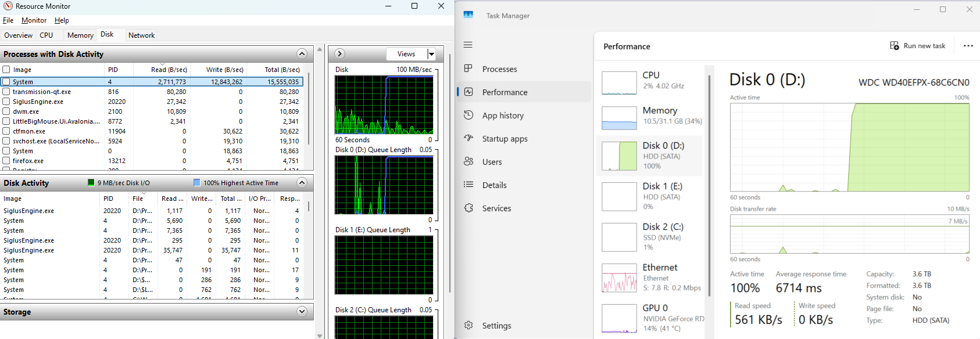
Task: Open Services via the puzzle icon
Action: (468, 208)
